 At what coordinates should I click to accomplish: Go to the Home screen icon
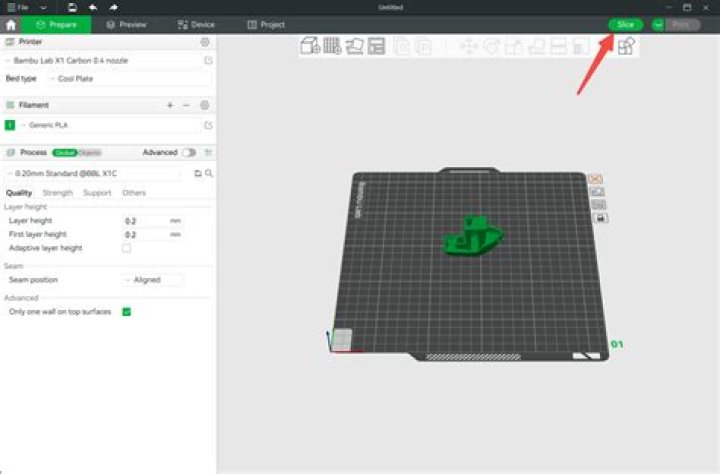tap(11, 25)
